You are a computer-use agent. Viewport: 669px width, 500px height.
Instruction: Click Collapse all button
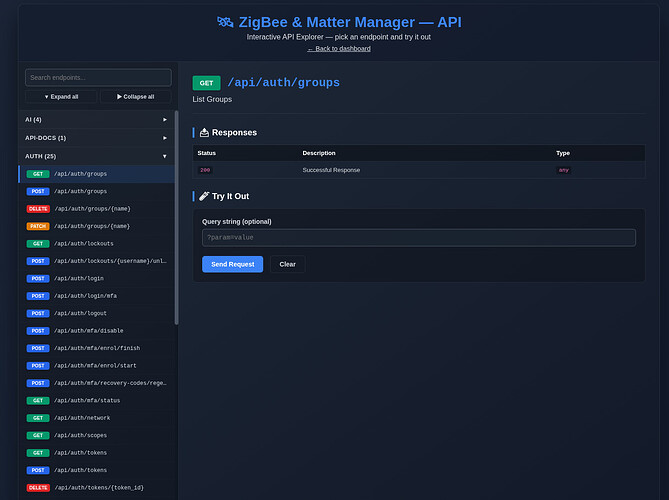click(x=136, y=97)
